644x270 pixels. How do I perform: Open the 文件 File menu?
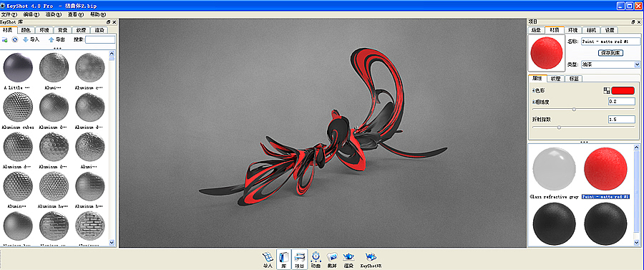click(9, 14)
